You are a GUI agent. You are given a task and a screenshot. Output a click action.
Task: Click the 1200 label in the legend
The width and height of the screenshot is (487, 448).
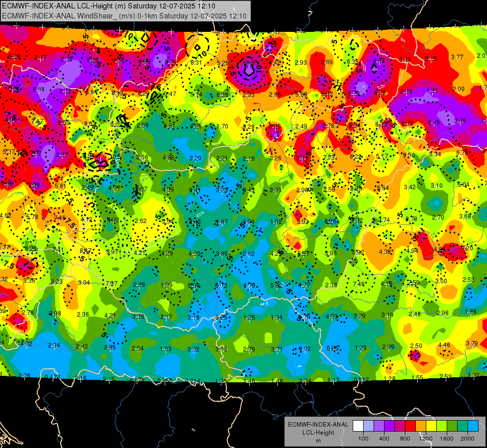pyautogui.click(x=426, y=439)
